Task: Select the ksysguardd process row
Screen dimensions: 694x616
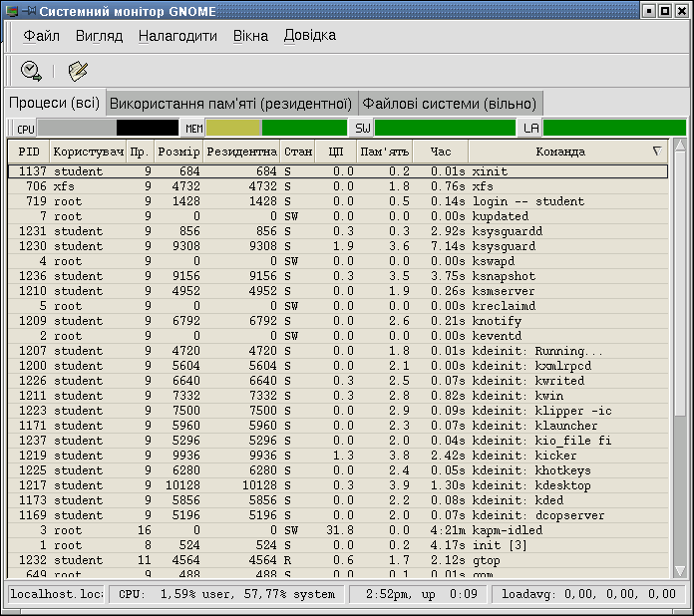Action: (338, 231)
